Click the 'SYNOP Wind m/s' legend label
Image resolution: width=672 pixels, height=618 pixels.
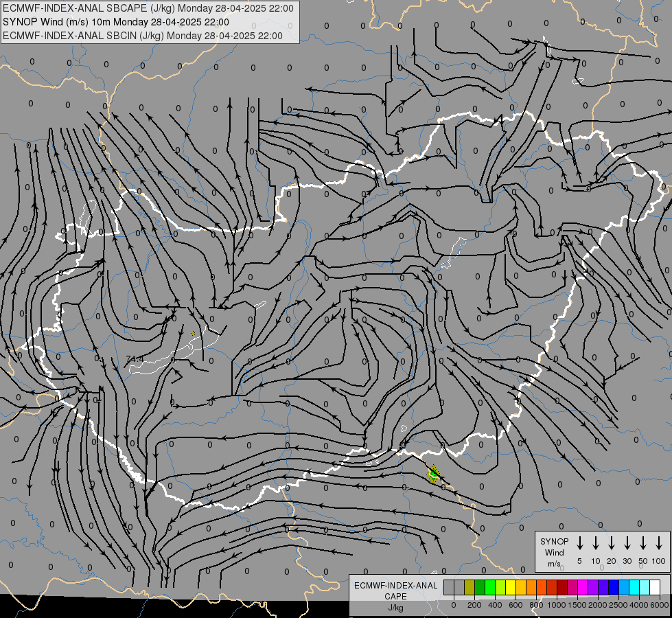[x=554, y=552]
